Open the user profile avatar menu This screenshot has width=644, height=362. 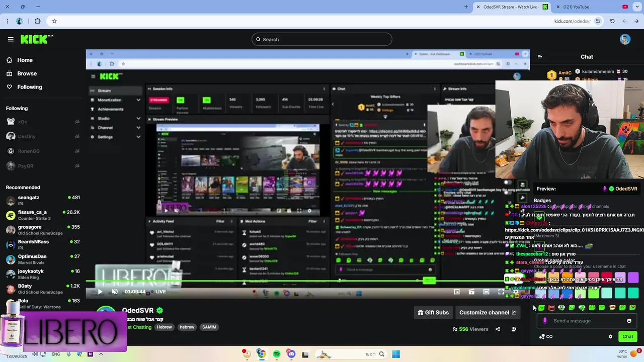click(625, 39)
